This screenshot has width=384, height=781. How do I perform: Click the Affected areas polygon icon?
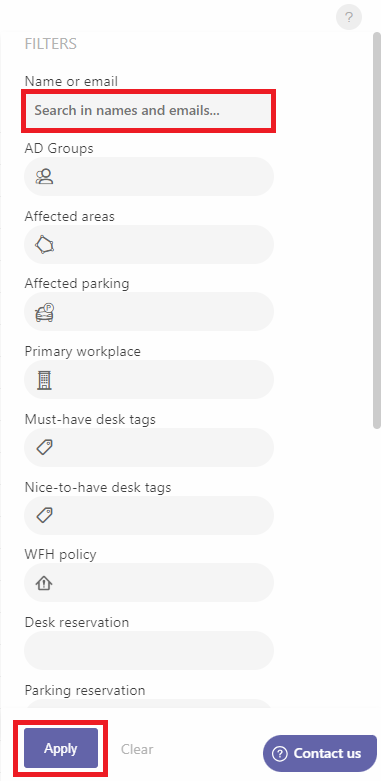44,245
